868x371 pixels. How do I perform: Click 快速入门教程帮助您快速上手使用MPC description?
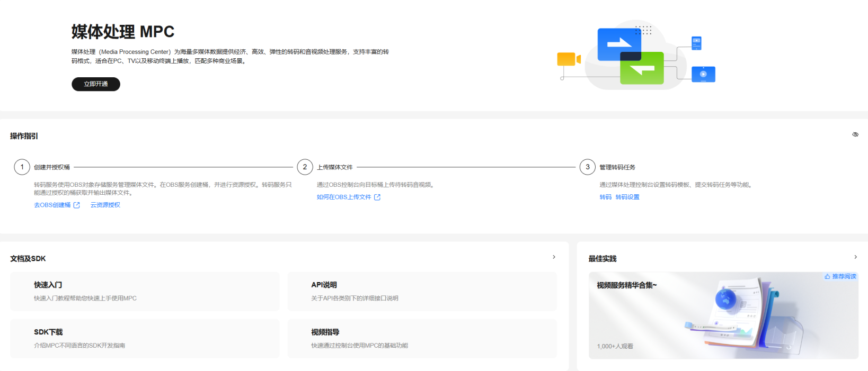pos(85,298)
